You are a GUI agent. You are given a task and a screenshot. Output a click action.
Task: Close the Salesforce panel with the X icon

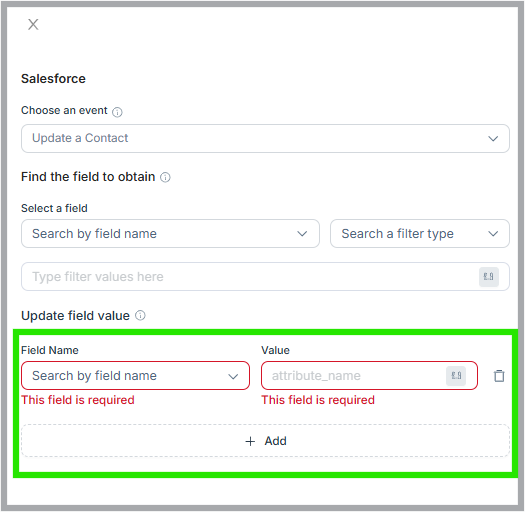[33, 24]
